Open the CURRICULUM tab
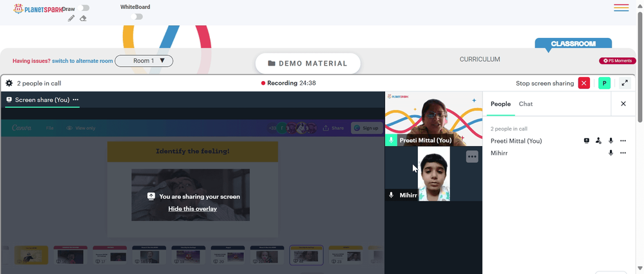The image size is (644, 274). 480,59
